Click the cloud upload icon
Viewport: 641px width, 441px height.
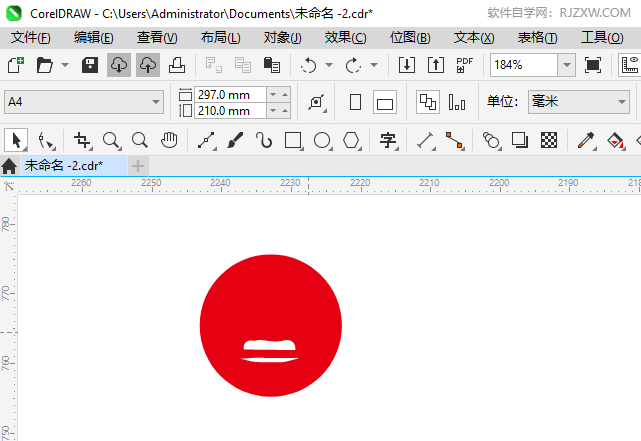148,65
